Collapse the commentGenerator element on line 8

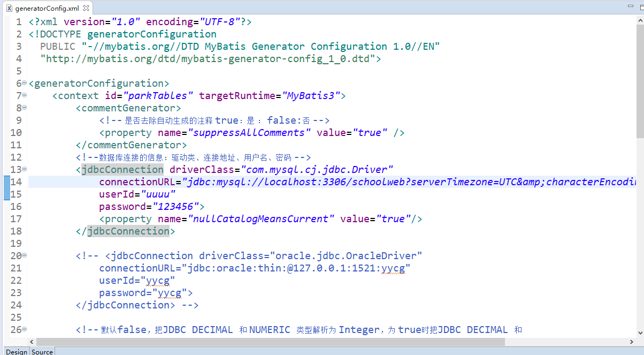pos(25,108)
